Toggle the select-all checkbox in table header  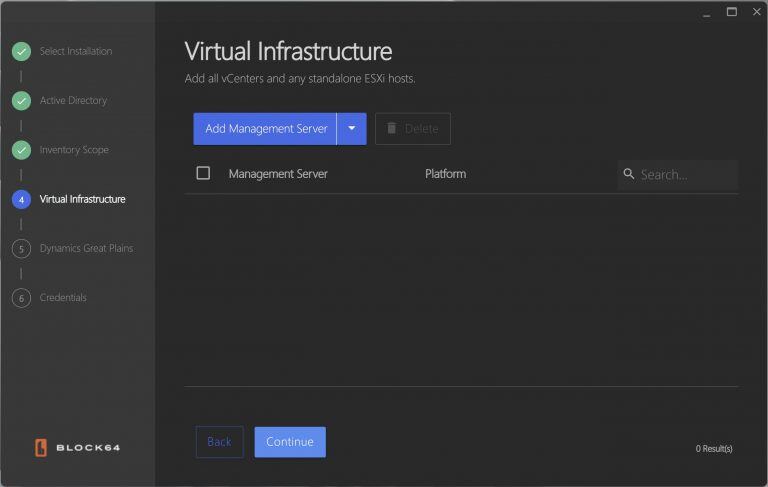[203, 173]
